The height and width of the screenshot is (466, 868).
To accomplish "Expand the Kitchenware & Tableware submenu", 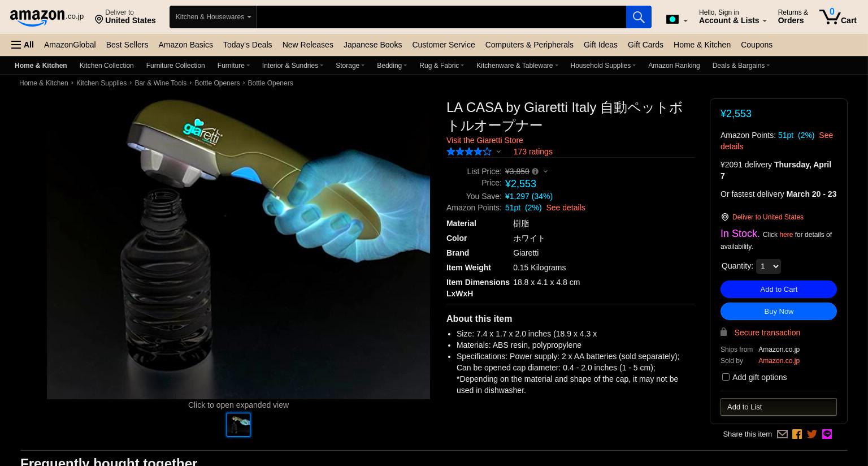I will pos(517,66).
